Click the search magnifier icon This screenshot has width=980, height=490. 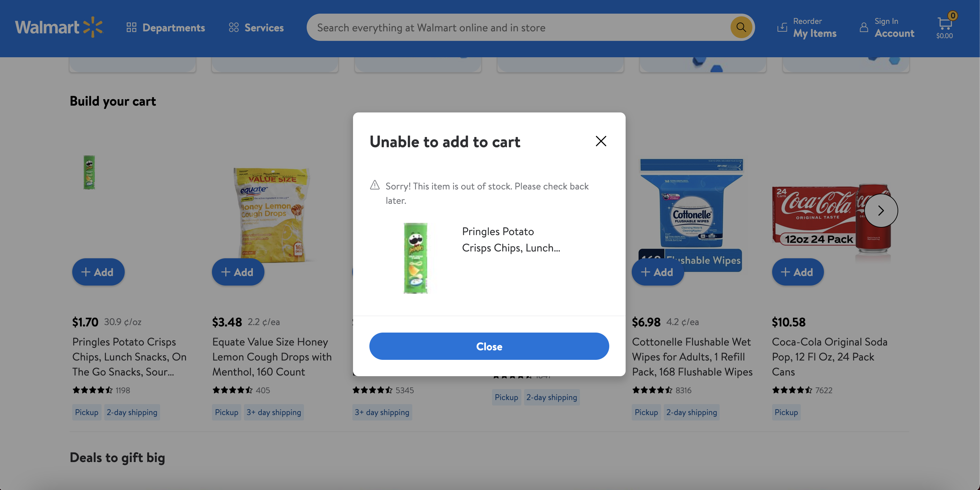click(x=740, y=27)
